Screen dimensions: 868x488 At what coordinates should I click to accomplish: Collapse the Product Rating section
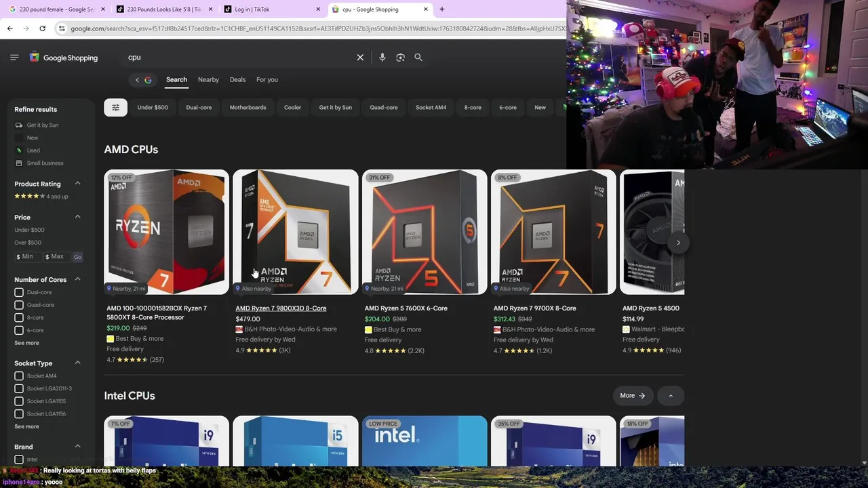77,184
